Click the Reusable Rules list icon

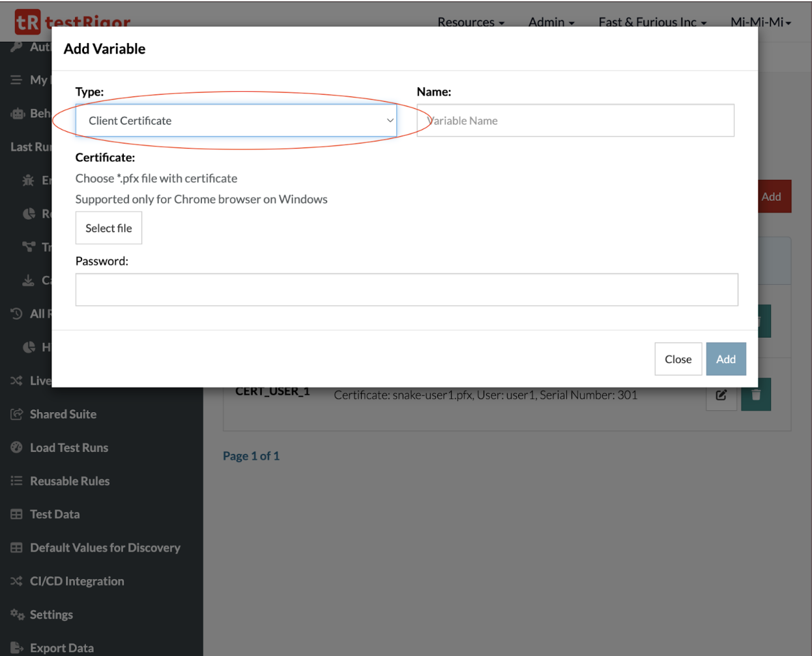(16, 481)
